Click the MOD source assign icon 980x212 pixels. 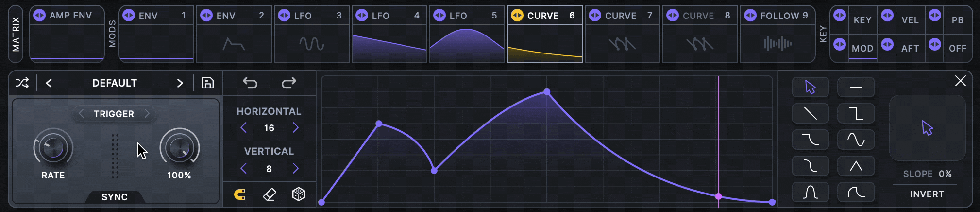click(840, 44)
